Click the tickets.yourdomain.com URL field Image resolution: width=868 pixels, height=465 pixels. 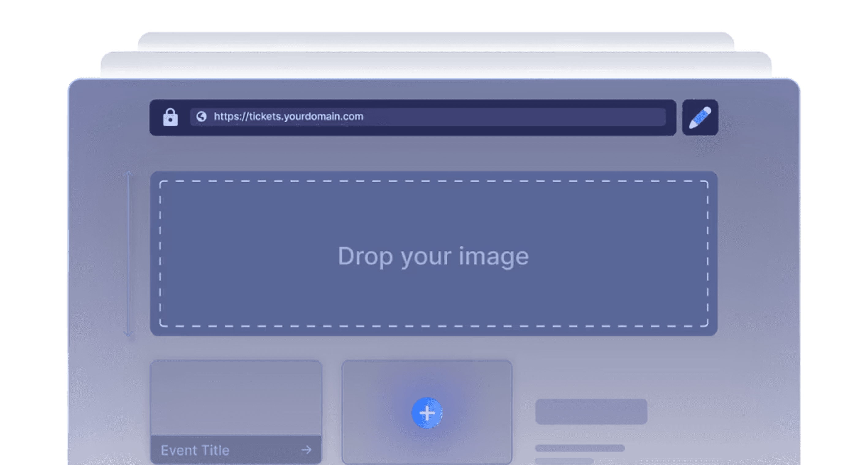click(x=428, y=117)
